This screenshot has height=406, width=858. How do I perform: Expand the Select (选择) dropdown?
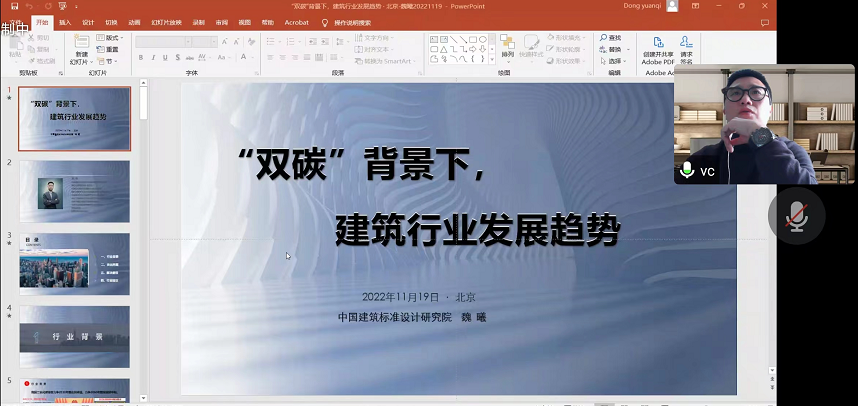click(x=614, y=60)
